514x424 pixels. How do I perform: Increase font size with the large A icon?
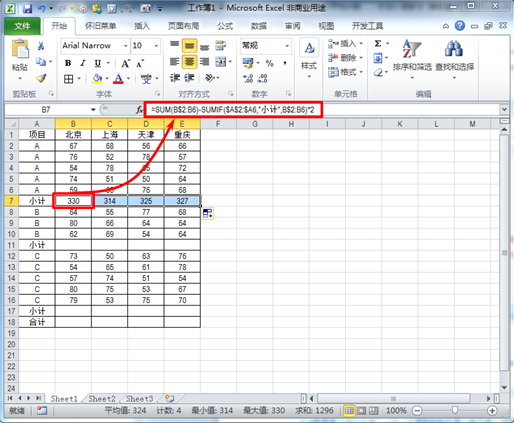pos(125,63)
